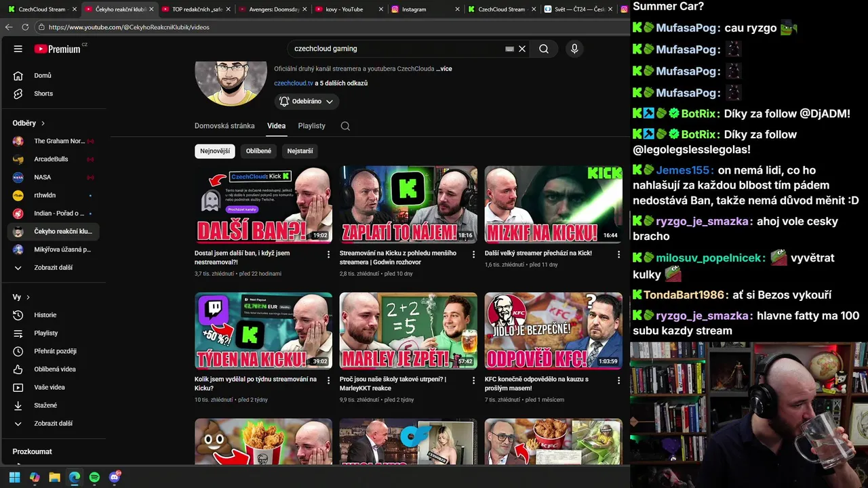The height and width of the screenshot is (488, 868).
Task: Open NASA subscription channel
Action: click(54, 177)
